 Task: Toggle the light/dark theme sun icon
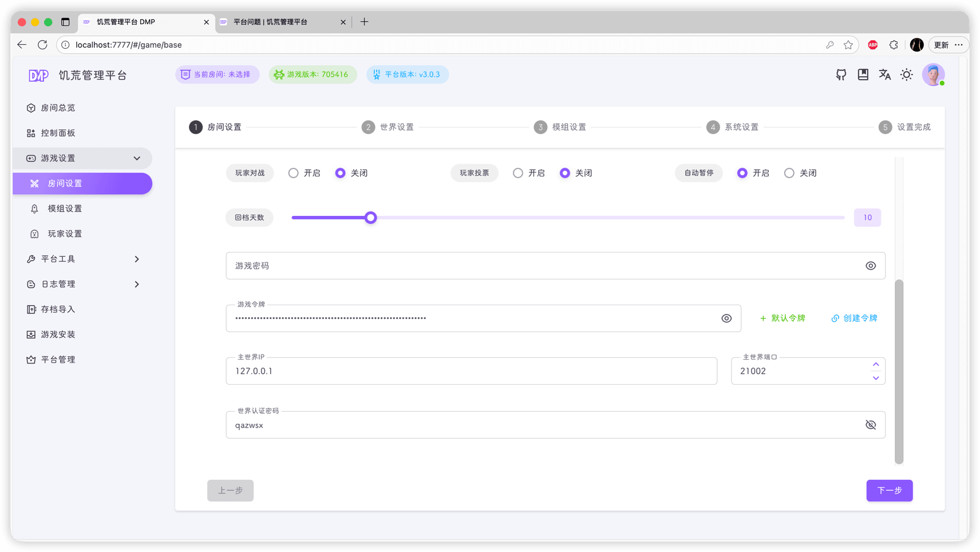point(906,74)
